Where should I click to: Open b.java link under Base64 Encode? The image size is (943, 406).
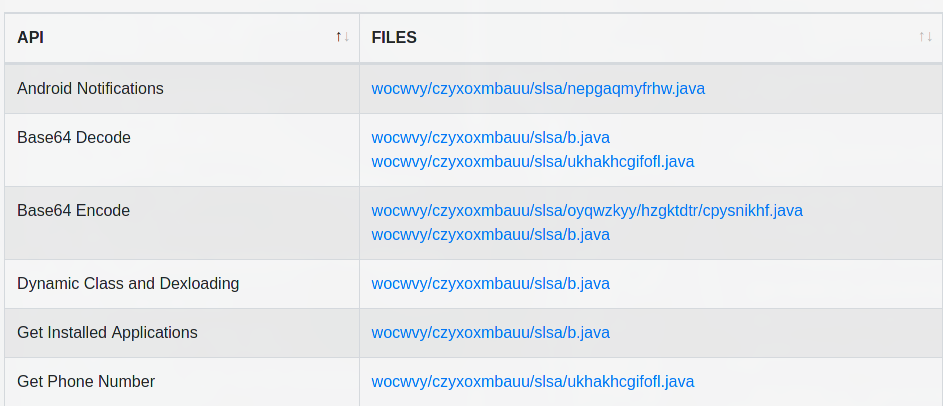[491, 235]
